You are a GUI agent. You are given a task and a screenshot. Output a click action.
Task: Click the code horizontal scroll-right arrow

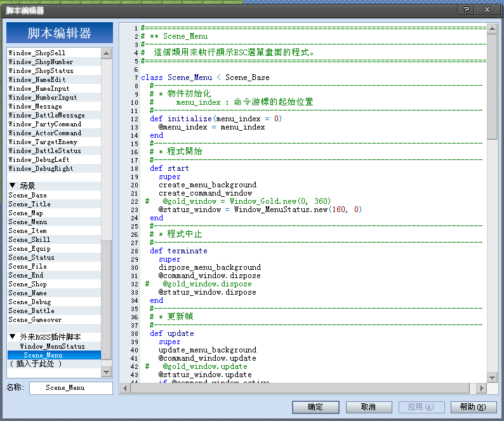click(481, 389)
